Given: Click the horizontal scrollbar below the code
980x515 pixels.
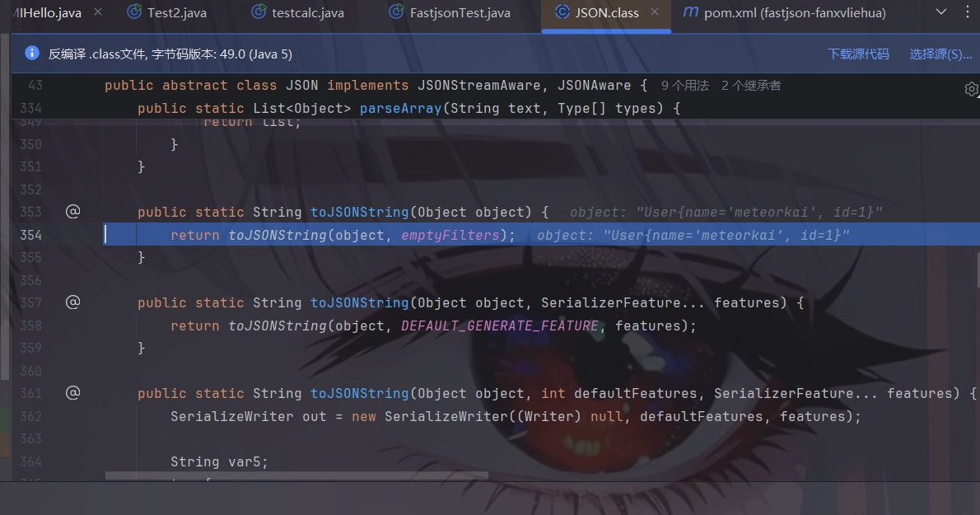Looking at the screenshot, I should tap(296, 475).
